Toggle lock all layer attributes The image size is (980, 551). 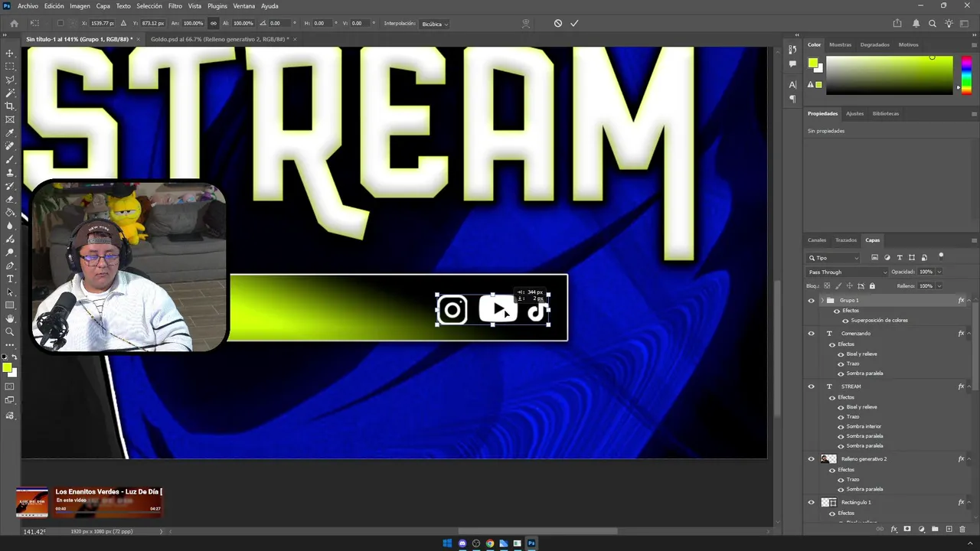872,286
